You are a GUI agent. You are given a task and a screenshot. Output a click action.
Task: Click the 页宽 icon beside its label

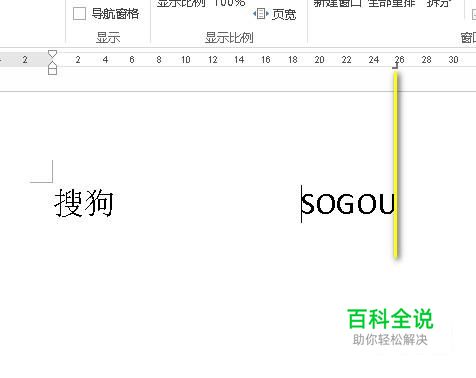261,14
